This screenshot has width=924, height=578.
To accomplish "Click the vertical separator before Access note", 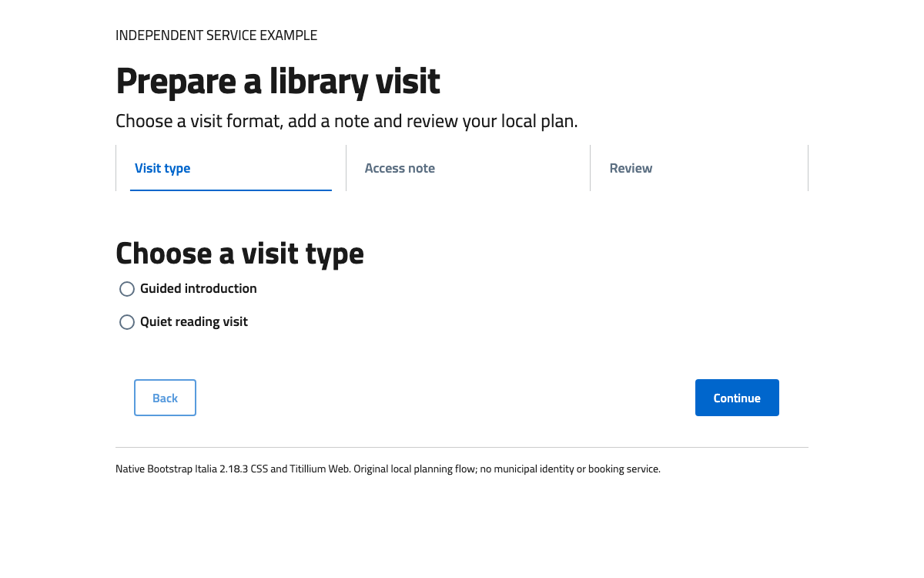I will click(346, 168).
